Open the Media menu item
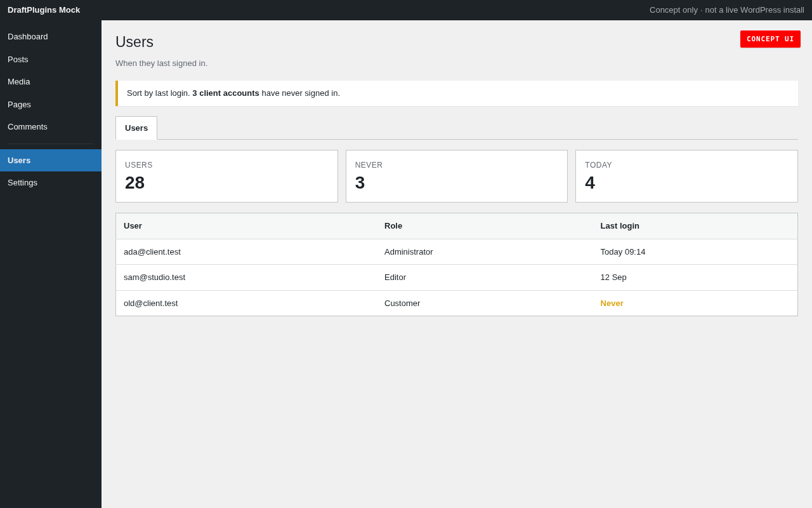This screenshot has width=812, height=508. pos(51,82)
